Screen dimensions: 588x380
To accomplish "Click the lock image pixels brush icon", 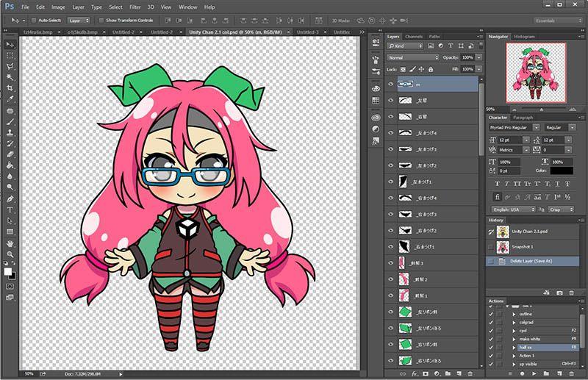I will pyautogui.click(x=412, y=69).
